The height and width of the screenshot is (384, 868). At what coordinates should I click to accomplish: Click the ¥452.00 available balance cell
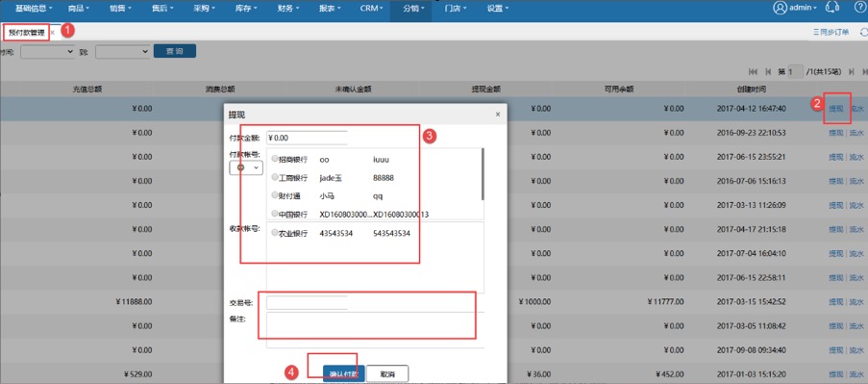[669, 374]
